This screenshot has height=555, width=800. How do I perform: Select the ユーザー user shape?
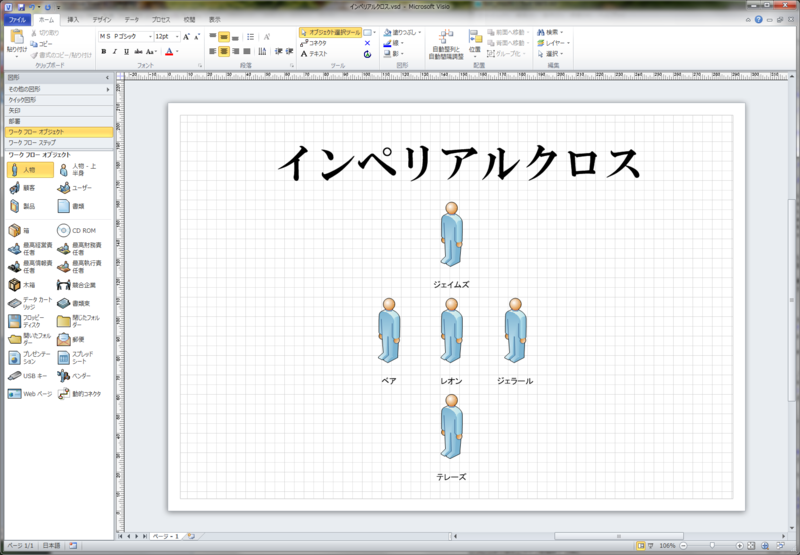[x=75, y=188]
